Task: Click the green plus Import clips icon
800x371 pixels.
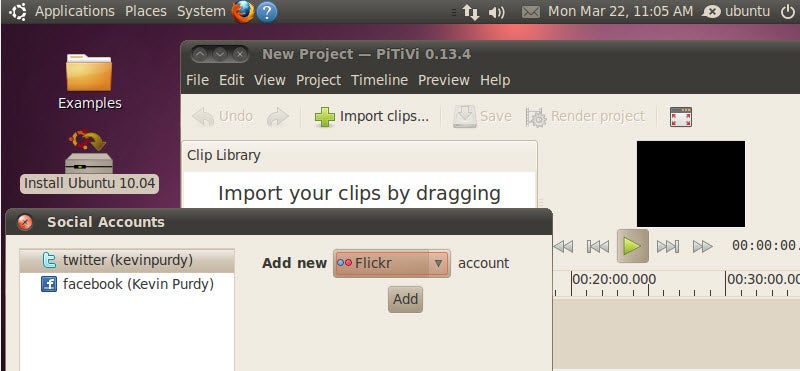Action: [x=324, y=117]
